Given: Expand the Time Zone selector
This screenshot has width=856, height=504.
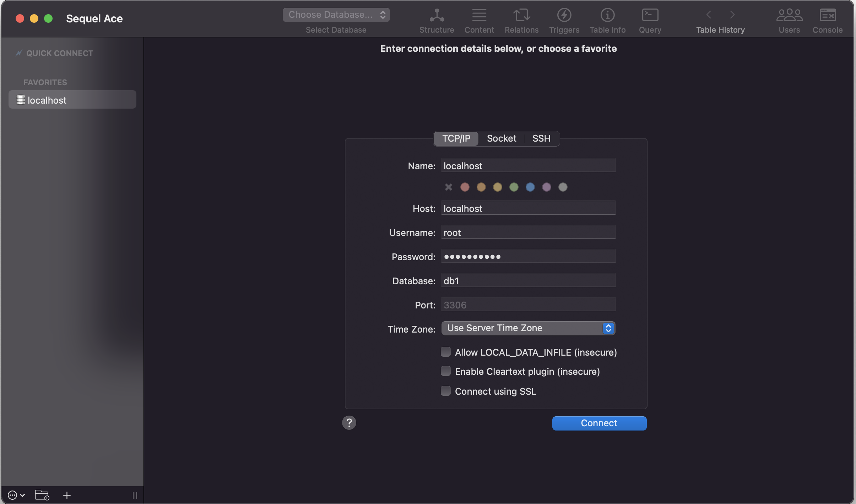Looking at the screenshot, I should (x=528, y=328).
